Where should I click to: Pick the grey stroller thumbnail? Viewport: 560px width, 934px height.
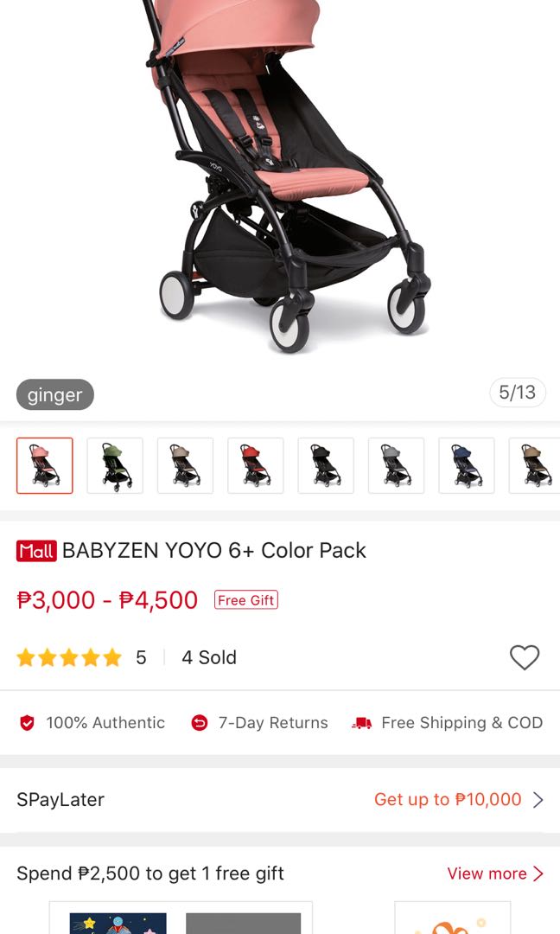point(396,466)
